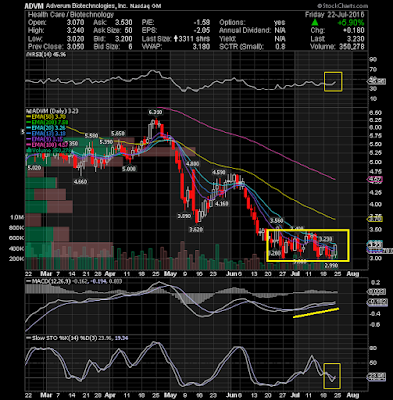Click the green EMA(200) legend entry
This screenshot has height=400, width=393.
pos(48,123)
